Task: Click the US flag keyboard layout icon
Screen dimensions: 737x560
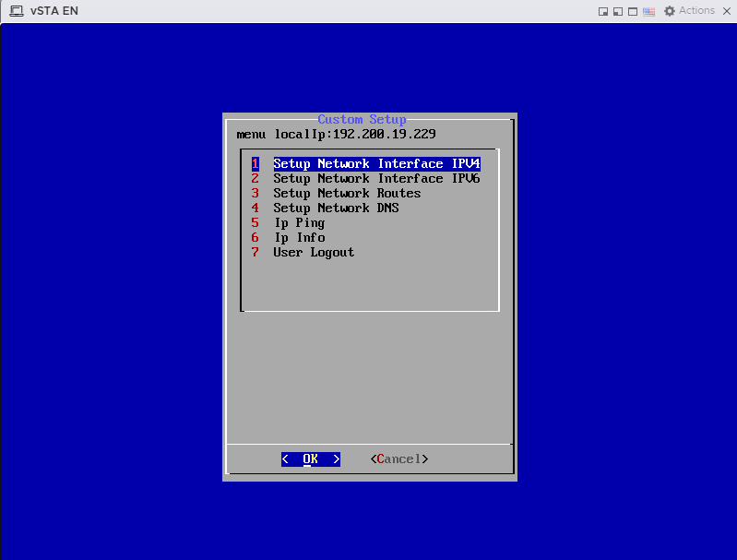Action: (x=648, y=11)
